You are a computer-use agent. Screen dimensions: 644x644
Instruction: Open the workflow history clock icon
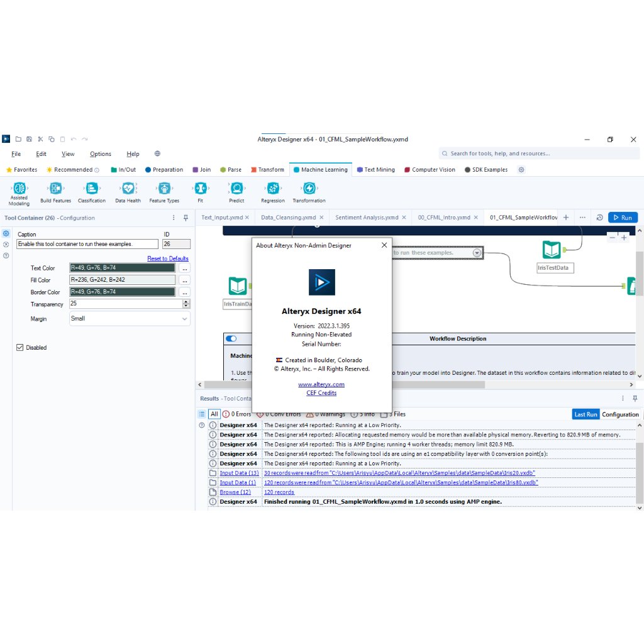pos(599,217)
